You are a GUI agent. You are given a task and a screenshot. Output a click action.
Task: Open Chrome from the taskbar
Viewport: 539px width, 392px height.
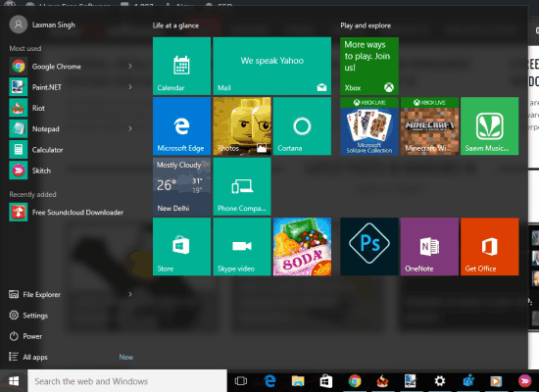click(355, 381)
